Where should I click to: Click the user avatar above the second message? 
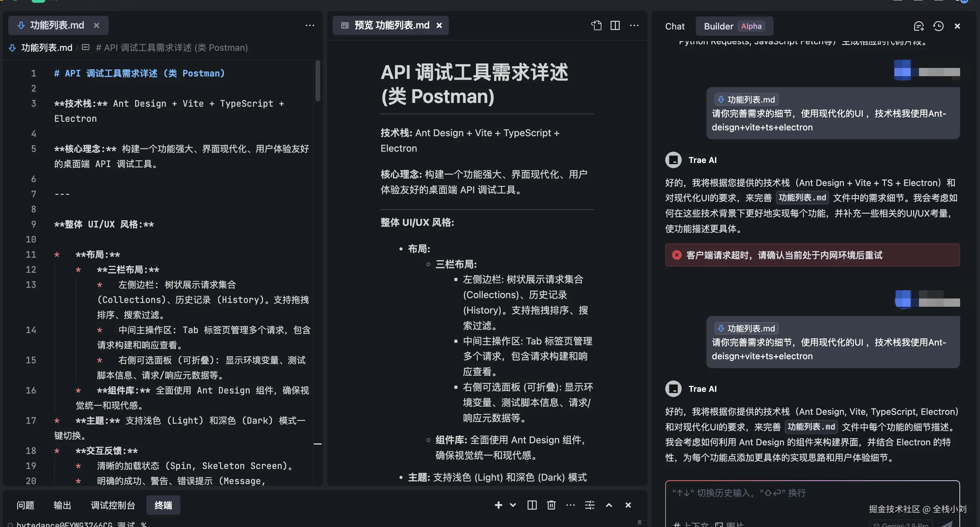point(903,299)
